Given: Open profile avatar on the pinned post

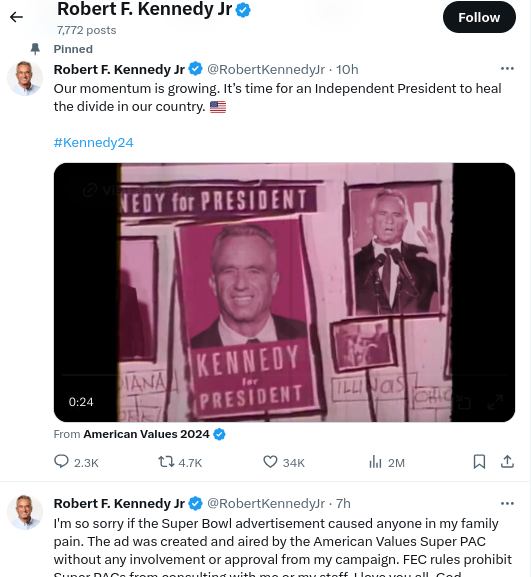Looking at the screenshot, I should pyautogui.click(x=25, y=78).
